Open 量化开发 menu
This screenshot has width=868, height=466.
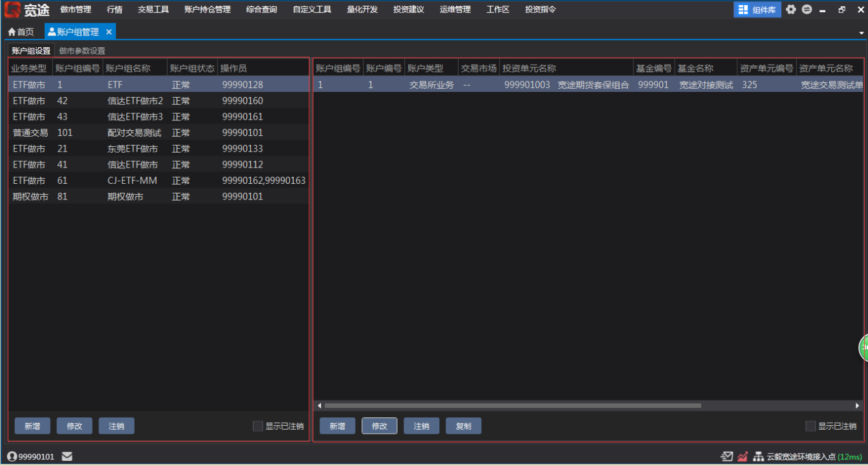click(x=362, y=10)
